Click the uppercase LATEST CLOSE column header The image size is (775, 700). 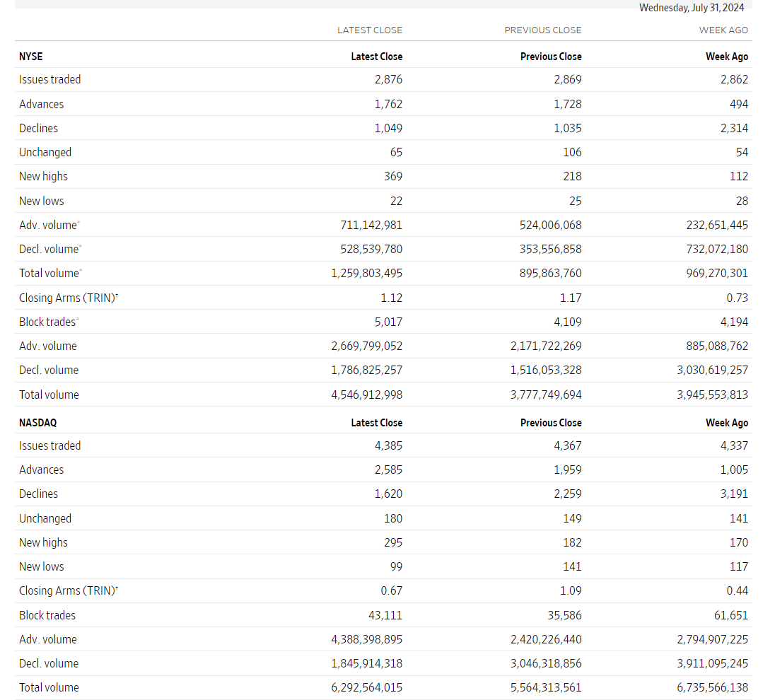[370, 30]
